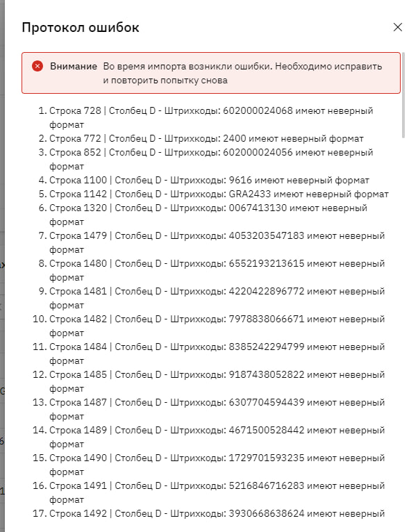Click the Протокол ошибок heading

tap(81, 28)
